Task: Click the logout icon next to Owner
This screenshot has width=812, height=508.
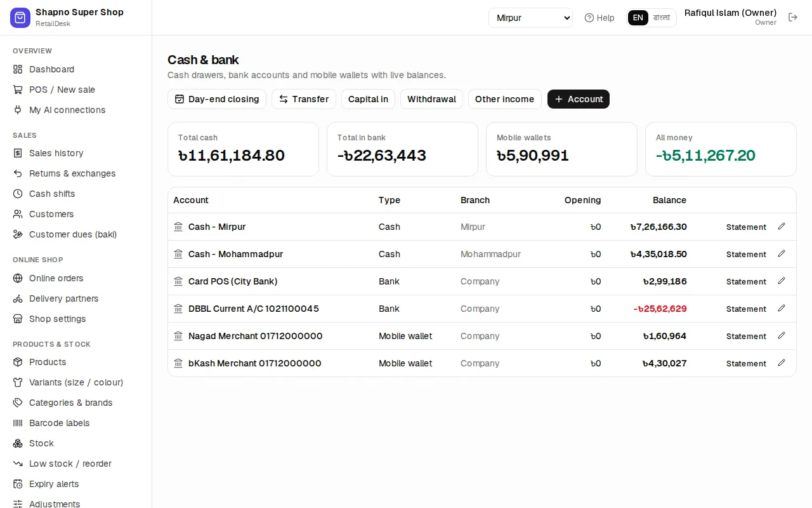Action: click(793, 17)
